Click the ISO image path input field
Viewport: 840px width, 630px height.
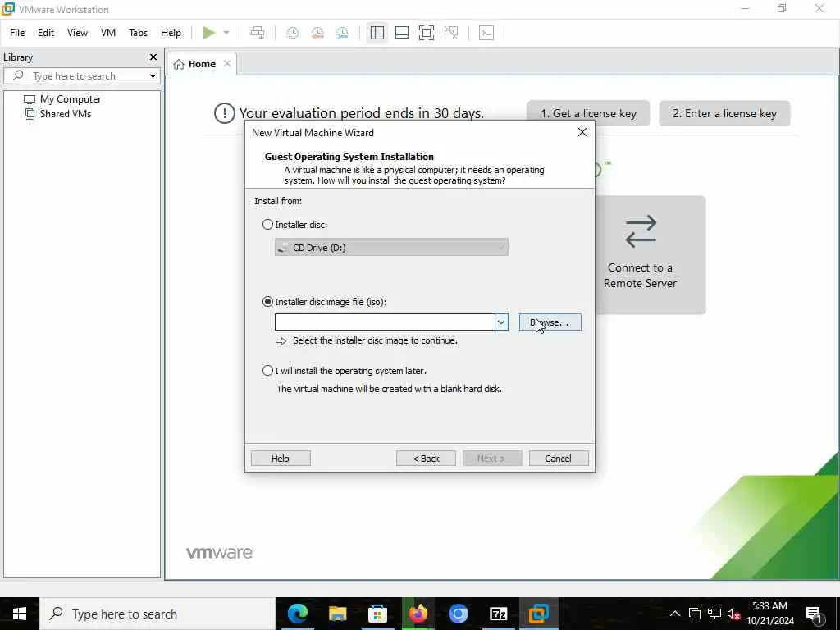point(385,322)
